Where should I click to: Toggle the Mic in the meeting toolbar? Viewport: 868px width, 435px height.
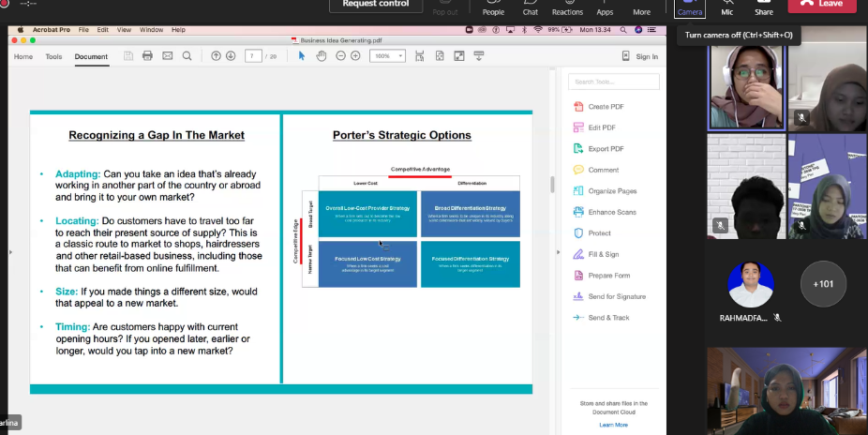(726, 8)
